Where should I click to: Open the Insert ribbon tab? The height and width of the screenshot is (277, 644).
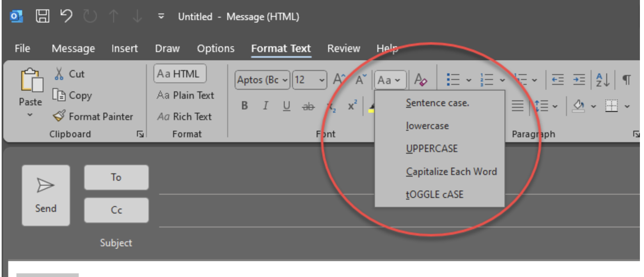pyautogui.click(x=124, y=48)
